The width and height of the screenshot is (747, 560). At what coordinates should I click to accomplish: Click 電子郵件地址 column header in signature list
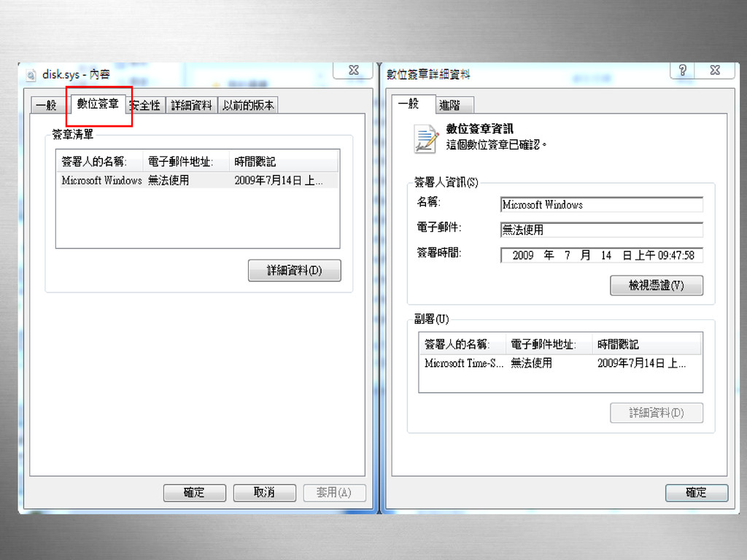tap(186, 162)
